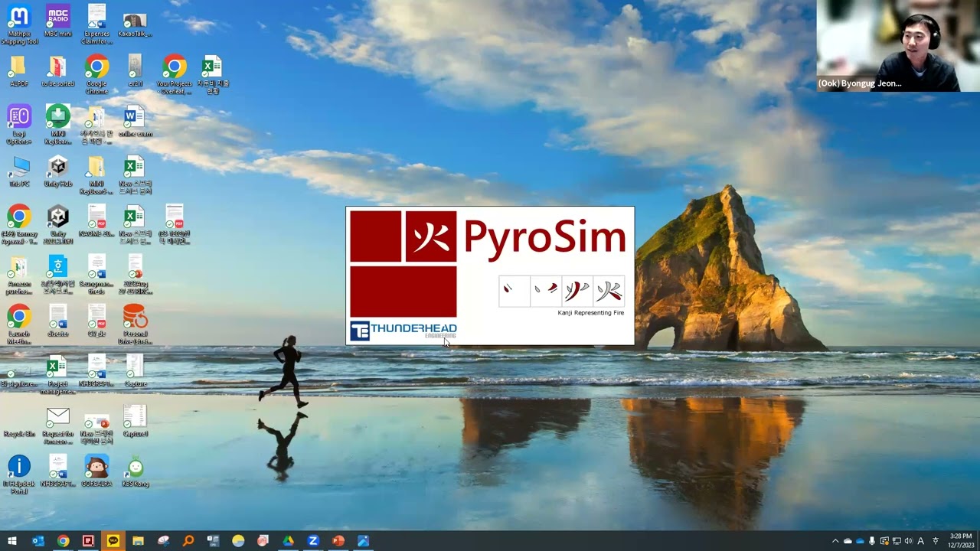This screenshot has width=980, height=551.
Task: Open the Project management Excel file
Action: pyautogui.click(x=58, y=374)
